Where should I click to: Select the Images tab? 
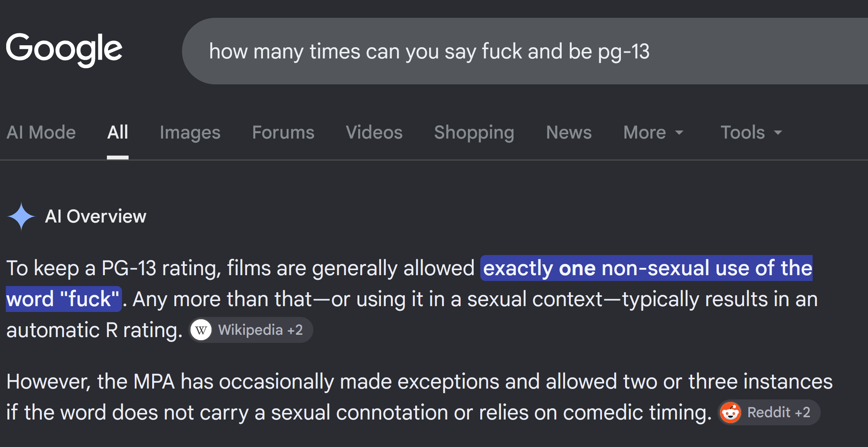coord(190,132)
